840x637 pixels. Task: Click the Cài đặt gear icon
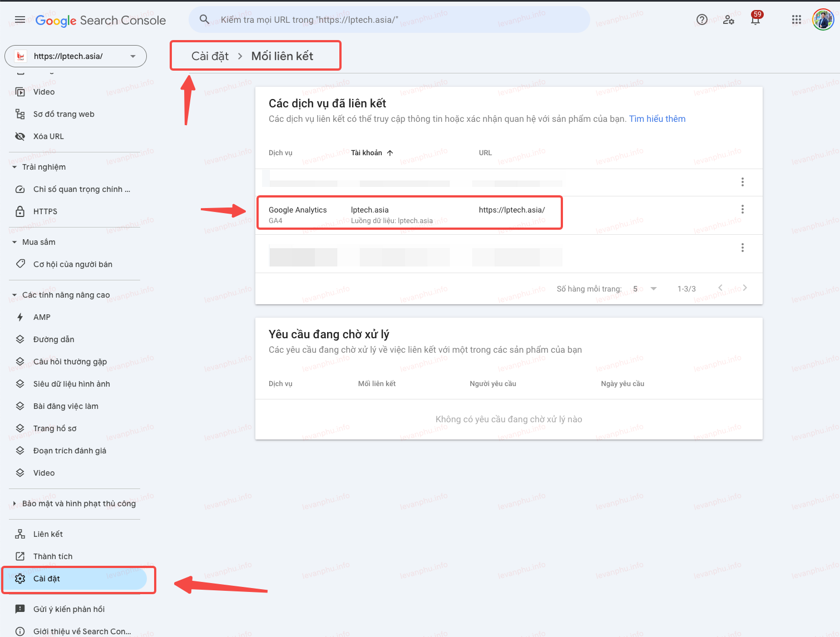20,579
